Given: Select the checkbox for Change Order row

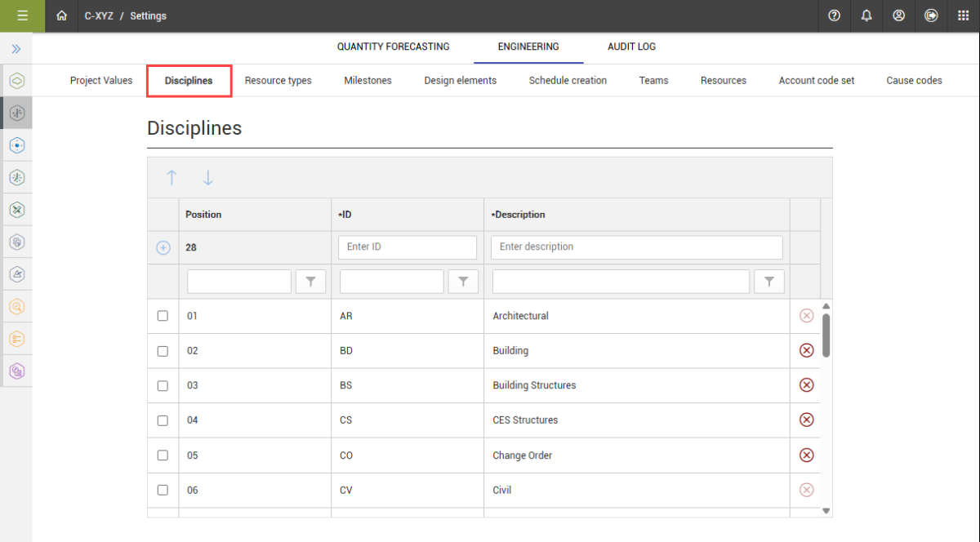Looking at the screenshot, I should point(163,455).
